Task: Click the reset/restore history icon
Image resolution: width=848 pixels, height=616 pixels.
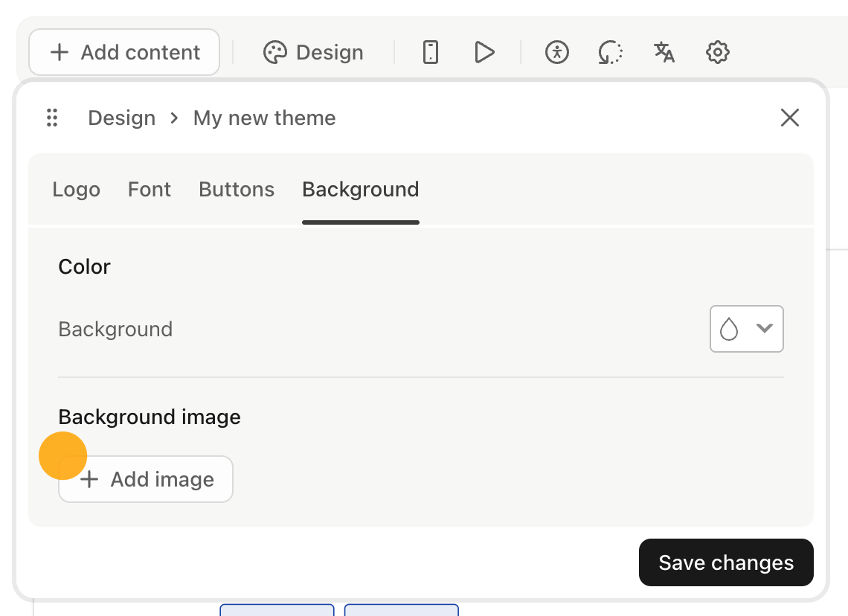Action: click(610, 52)
